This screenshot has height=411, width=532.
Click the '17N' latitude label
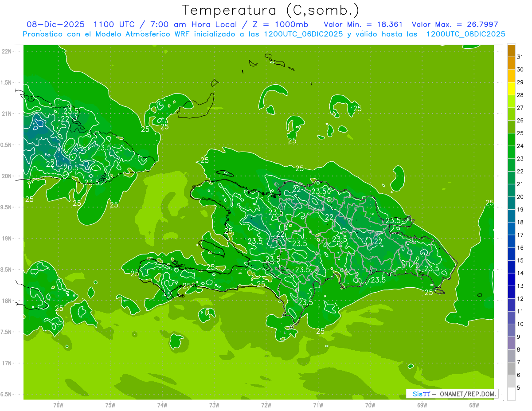tap(7, 363)
